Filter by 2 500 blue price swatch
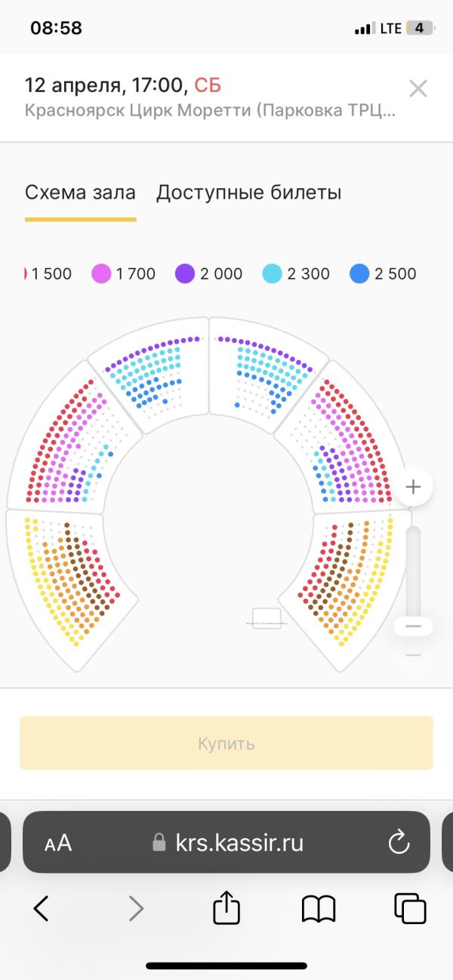The height and width of the screenshot is (980, 453). [359, 274]
